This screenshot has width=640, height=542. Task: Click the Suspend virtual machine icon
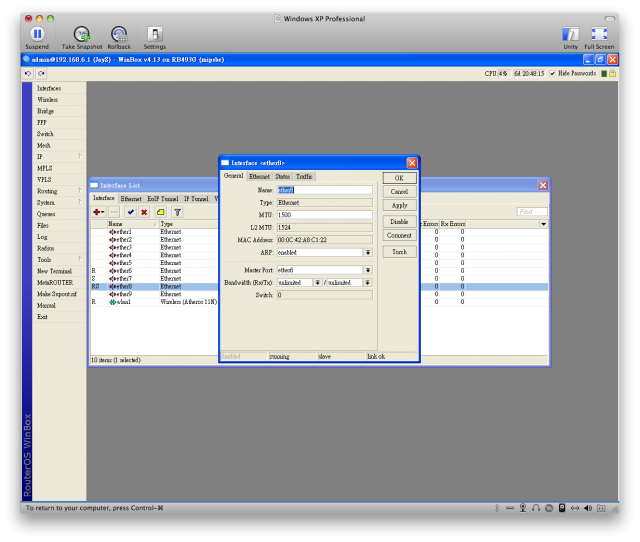tap(37, 34)
